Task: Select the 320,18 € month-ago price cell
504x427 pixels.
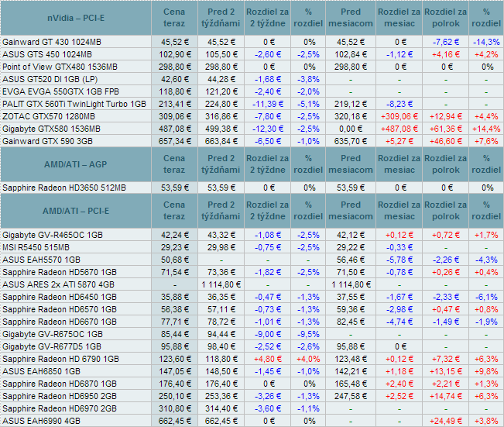Action: tap(351, 116)
